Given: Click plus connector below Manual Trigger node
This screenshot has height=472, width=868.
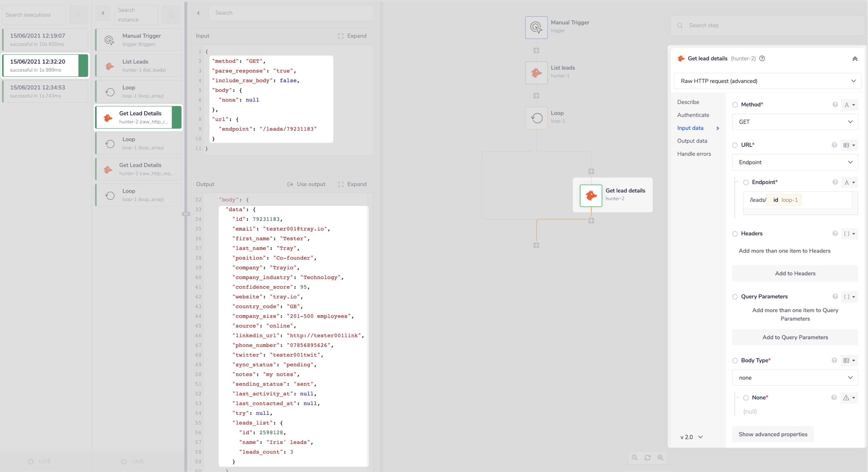Looking at the screenshot, I should click(x=536, y=51).
